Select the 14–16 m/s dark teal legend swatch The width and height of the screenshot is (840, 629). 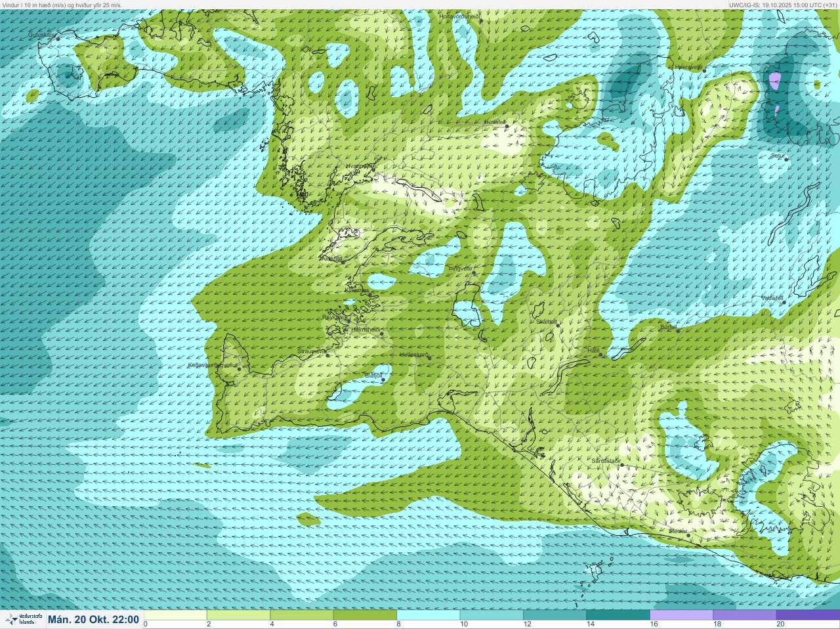pos(618,615)
